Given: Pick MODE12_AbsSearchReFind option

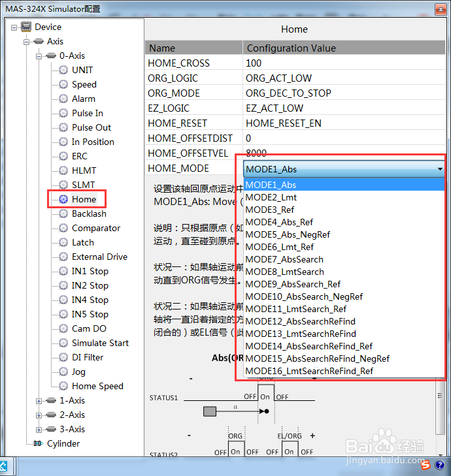Looking at the screenshot, I should (x=344, y=321).
